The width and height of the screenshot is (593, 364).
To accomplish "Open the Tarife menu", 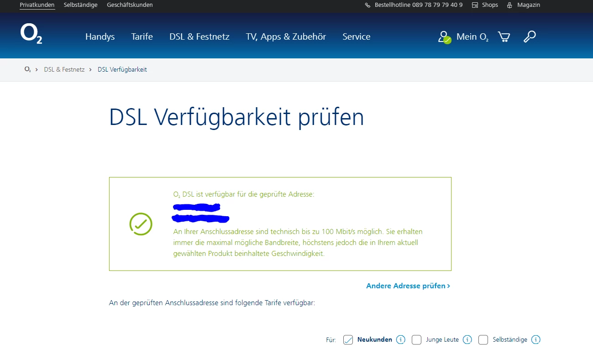I will [x=142, y=37].
